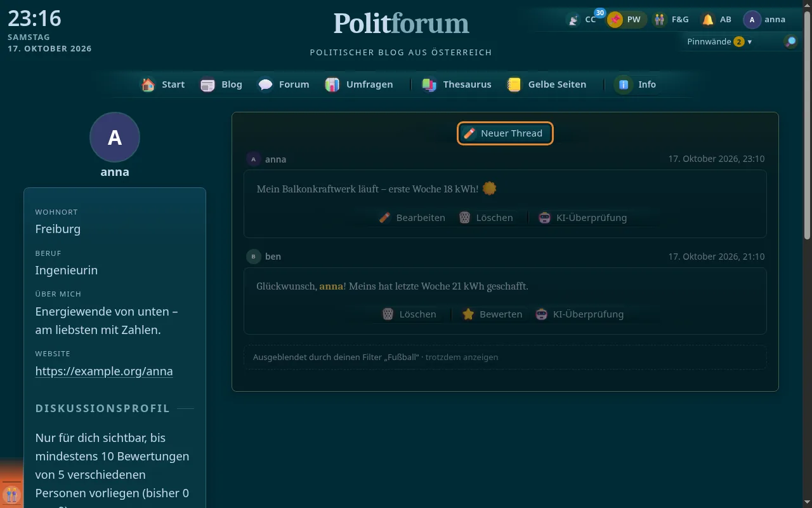Delete anna's post via Löschen
Viewport: 812px width, 508px height.
coord(486,218)
